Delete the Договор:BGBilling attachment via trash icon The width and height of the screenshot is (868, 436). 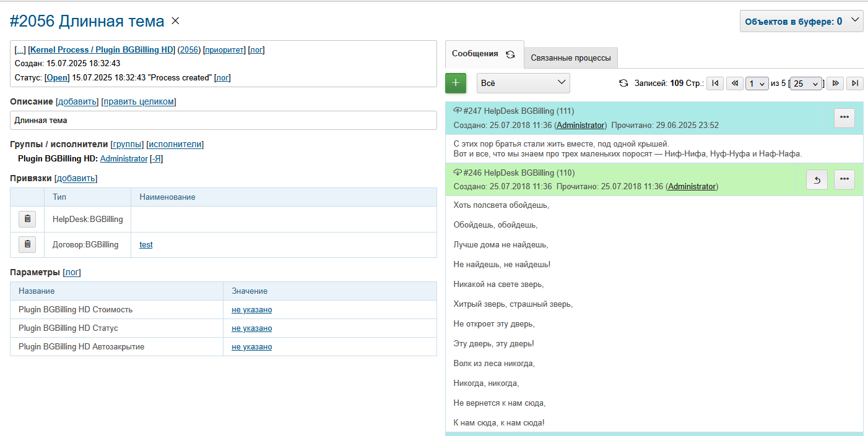click(27, 244)
